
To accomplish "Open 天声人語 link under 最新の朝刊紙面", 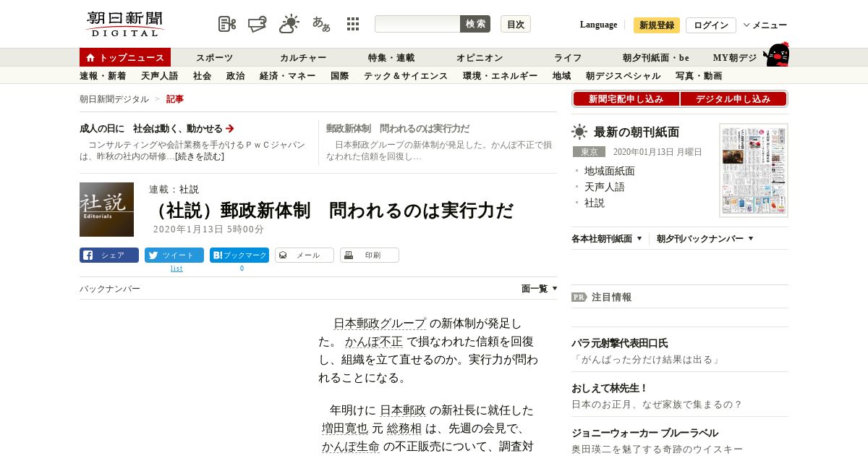I will tap(604, 187).
